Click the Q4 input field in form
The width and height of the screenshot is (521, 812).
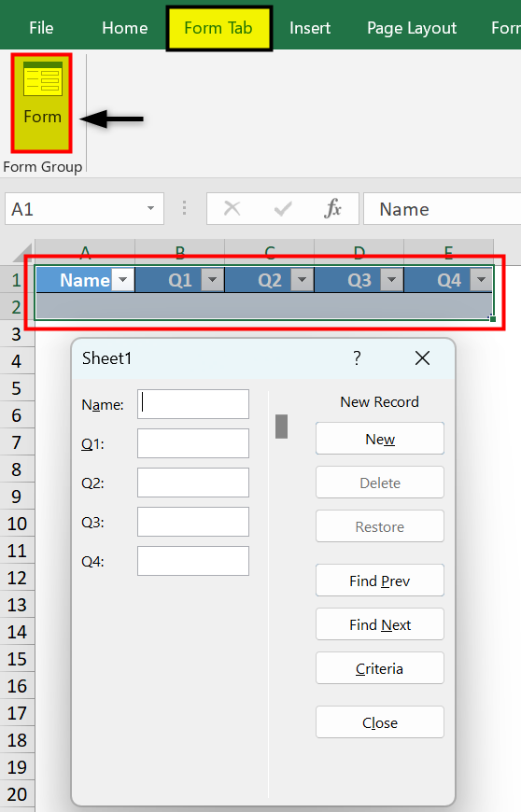[x=193, y=561]
